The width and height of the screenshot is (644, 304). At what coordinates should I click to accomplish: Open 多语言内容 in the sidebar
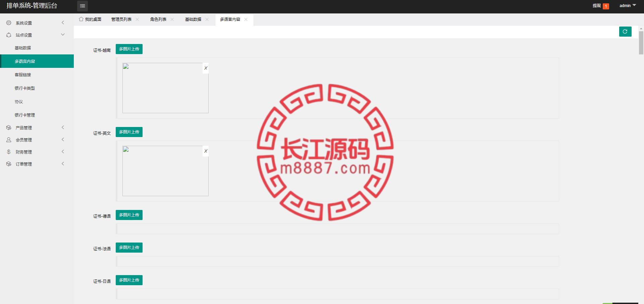37,61
